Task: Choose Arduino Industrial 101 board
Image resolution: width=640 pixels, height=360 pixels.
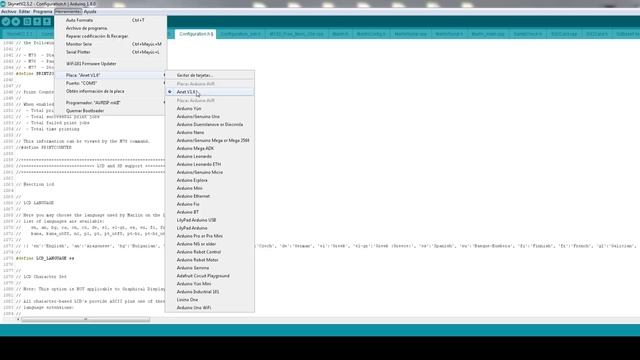Action: [x=210, y=292]
